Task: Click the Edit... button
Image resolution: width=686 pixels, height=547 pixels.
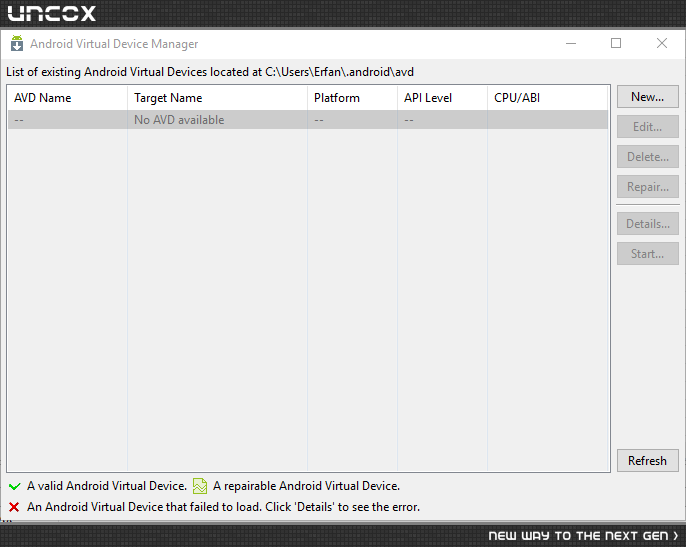Action: [x=648, y=127]
